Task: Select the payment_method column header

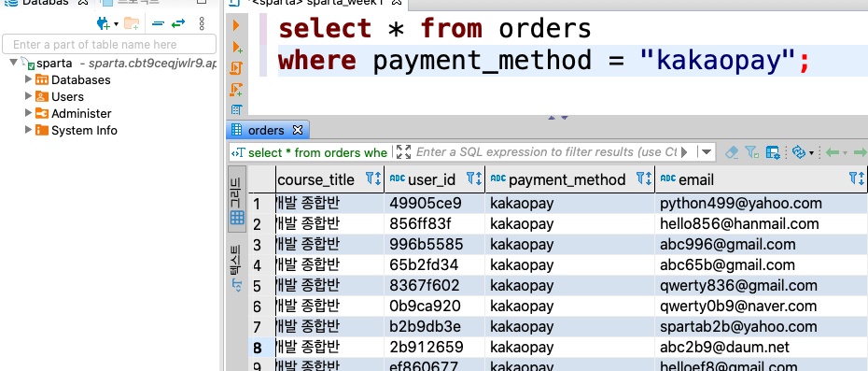Action: click(x=567, y=179)
